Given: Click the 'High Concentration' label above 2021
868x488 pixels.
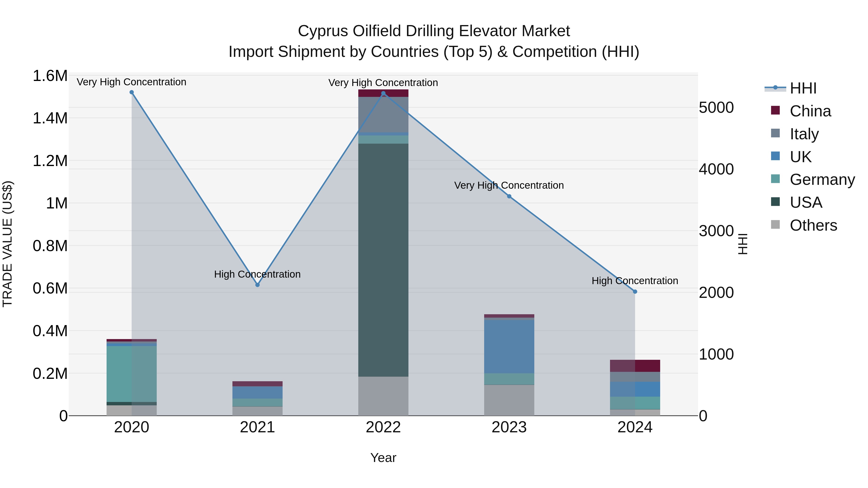Looking at the screenshot, I should pos(258,274).
